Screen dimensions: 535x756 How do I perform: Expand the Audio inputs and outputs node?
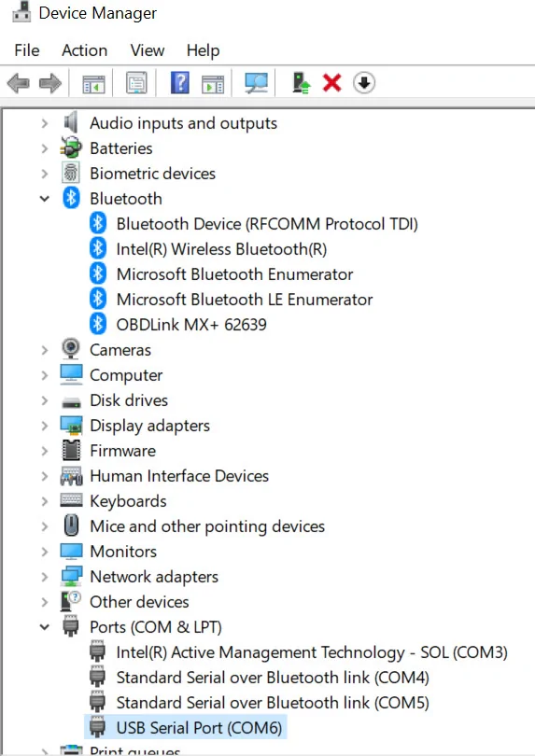[45, 123]
